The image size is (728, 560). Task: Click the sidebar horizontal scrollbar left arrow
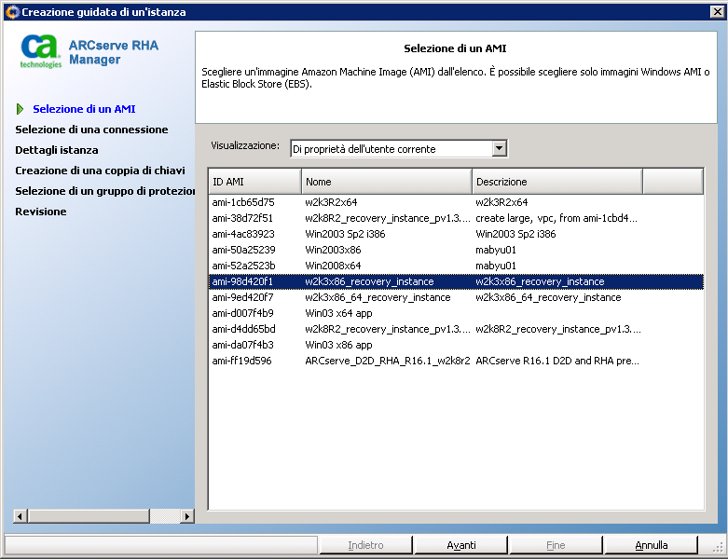click(20, 516)
